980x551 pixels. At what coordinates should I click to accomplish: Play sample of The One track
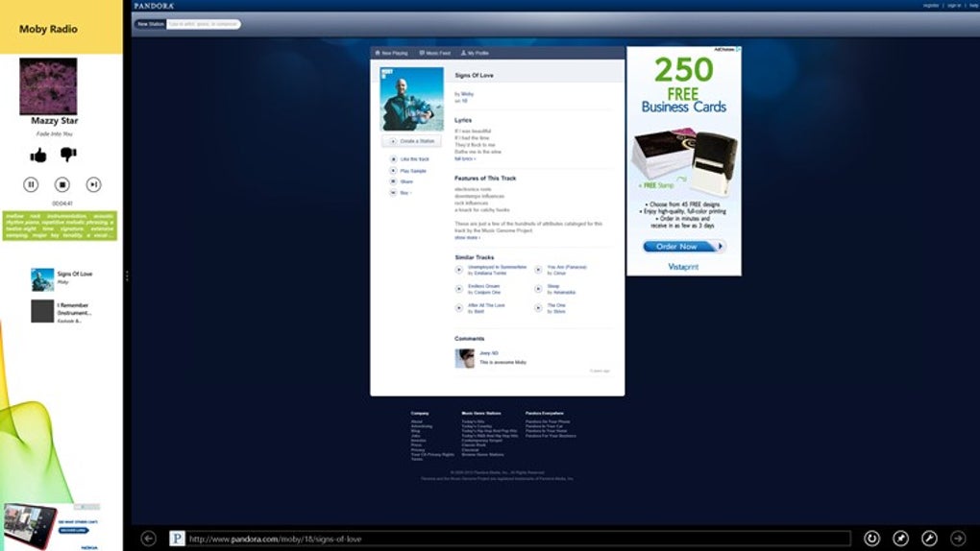(x=538, y=308)
